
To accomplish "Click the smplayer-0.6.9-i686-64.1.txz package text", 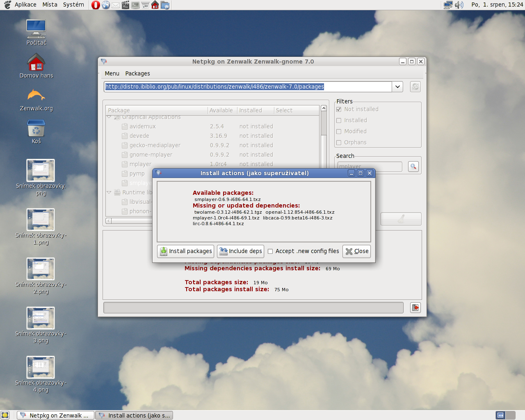I will (228, 199).
